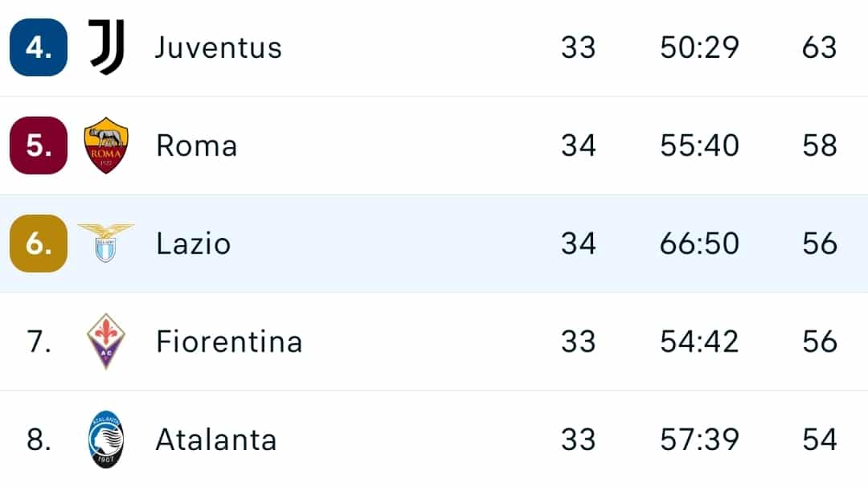Click the Atalanta club crest icon
Viewport: 868px width, 487px height.
click(x=106, y=440)
